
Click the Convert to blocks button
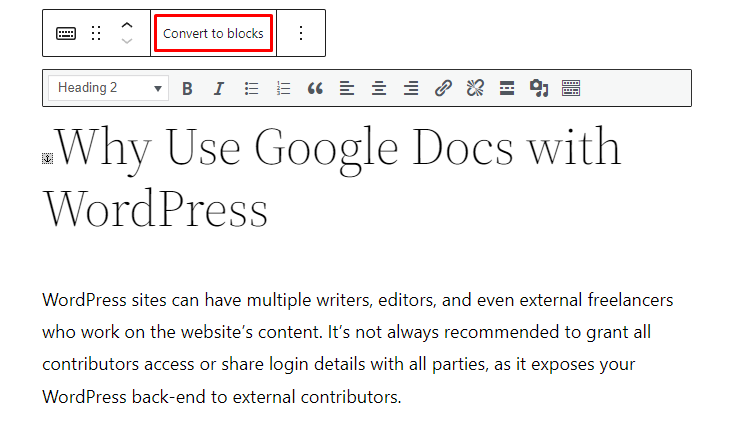point(213,33)
